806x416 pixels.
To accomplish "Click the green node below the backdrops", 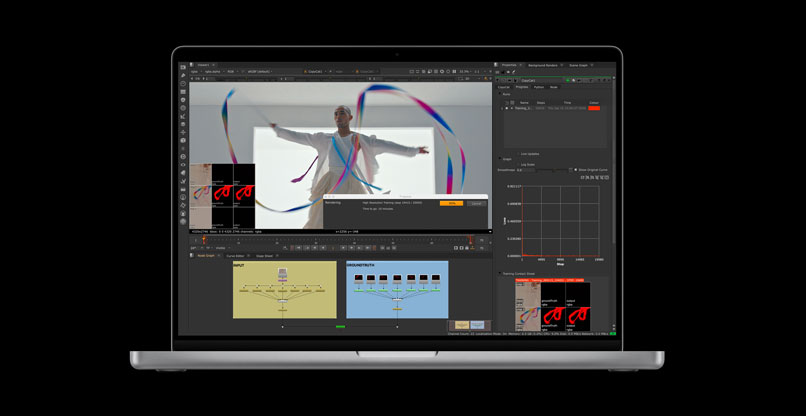I will click(x=340, y=326).
